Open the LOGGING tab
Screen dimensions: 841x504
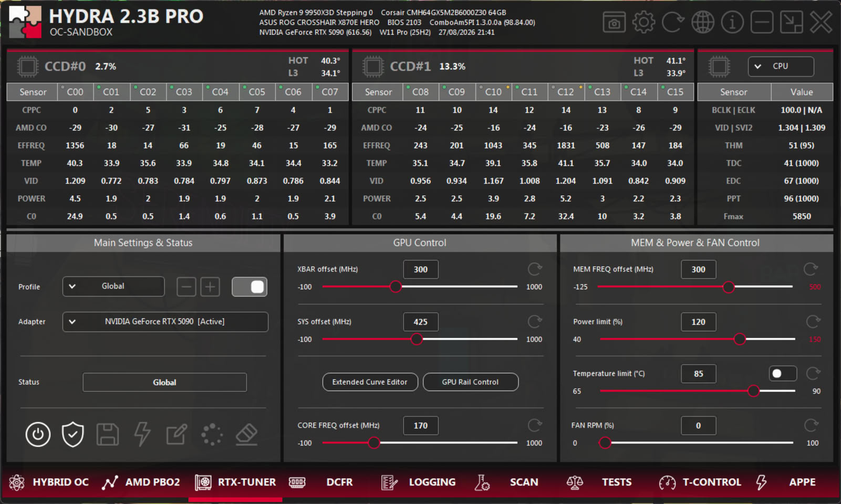tap(418, 482)
